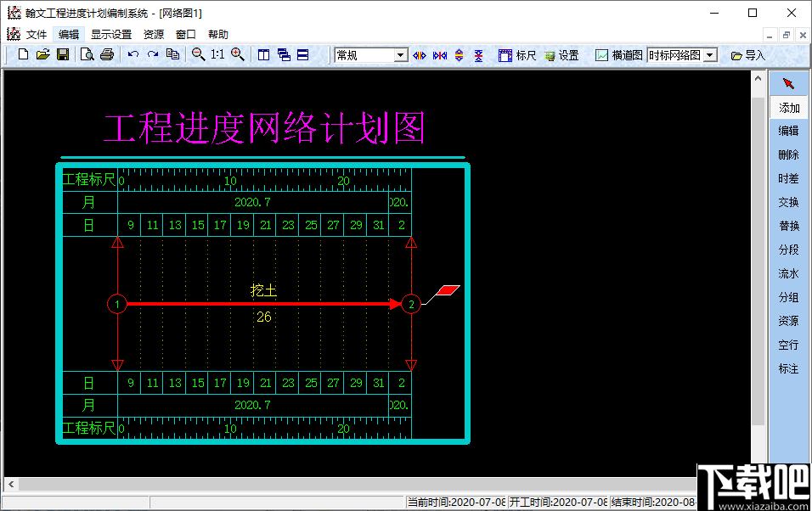The height and width of the screenshot is (511, 812).
Task: Tile windows horizontally with the stacked icon
Action: tap(303, 55)
